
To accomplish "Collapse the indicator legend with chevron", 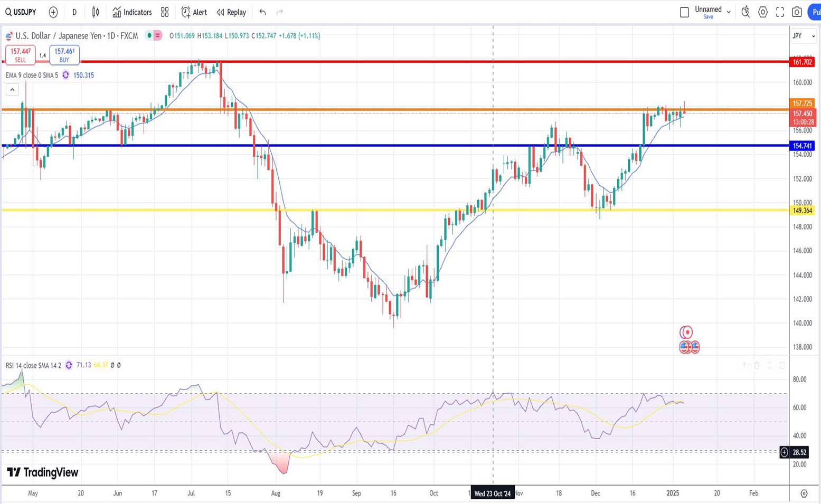I will point(12,90).
